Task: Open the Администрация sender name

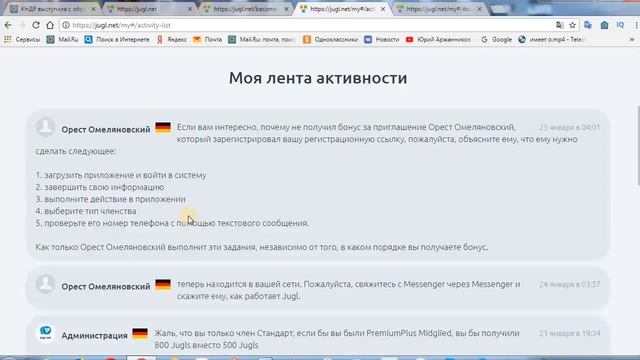Action: click(94, 336)
